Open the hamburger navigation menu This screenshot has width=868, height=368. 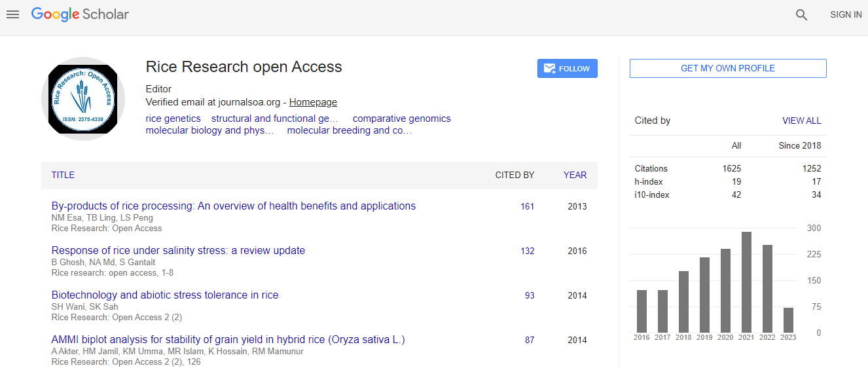click(12, 14)
